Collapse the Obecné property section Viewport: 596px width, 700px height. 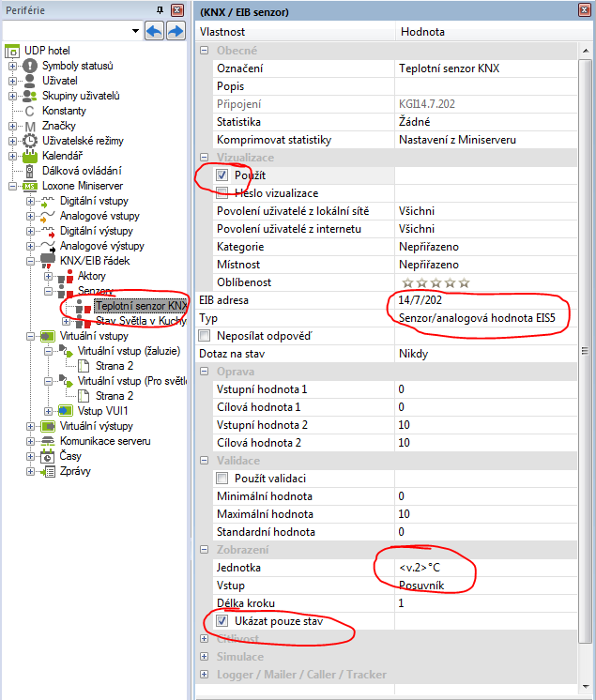pos(206,51)
